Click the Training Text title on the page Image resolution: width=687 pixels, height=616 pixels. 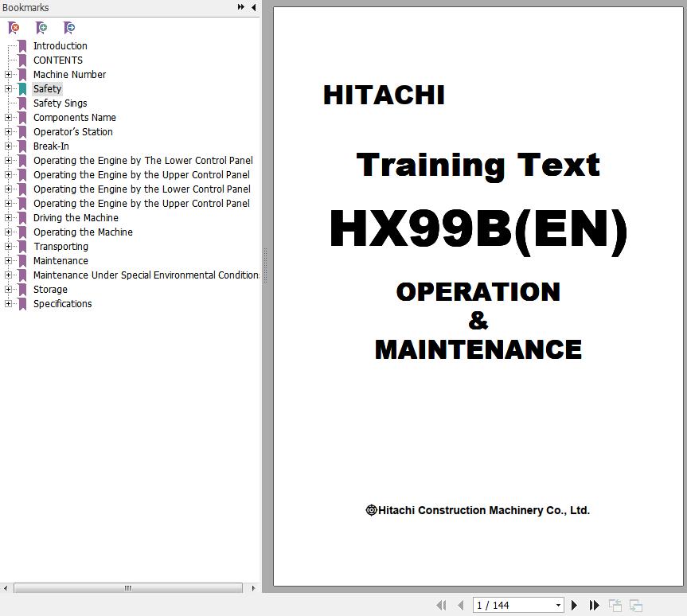click(x=478, y=166)
